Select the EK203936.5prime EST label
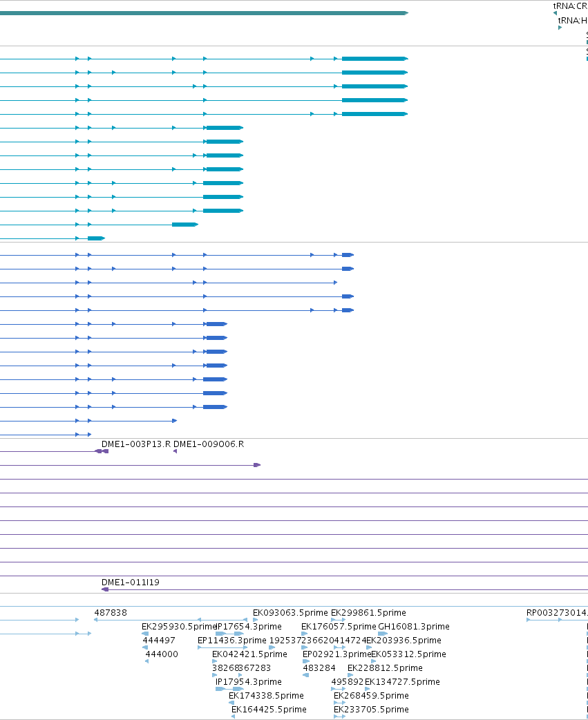This screenshot has width=588, height=720. pyautogui.click(x=404, y=640)
